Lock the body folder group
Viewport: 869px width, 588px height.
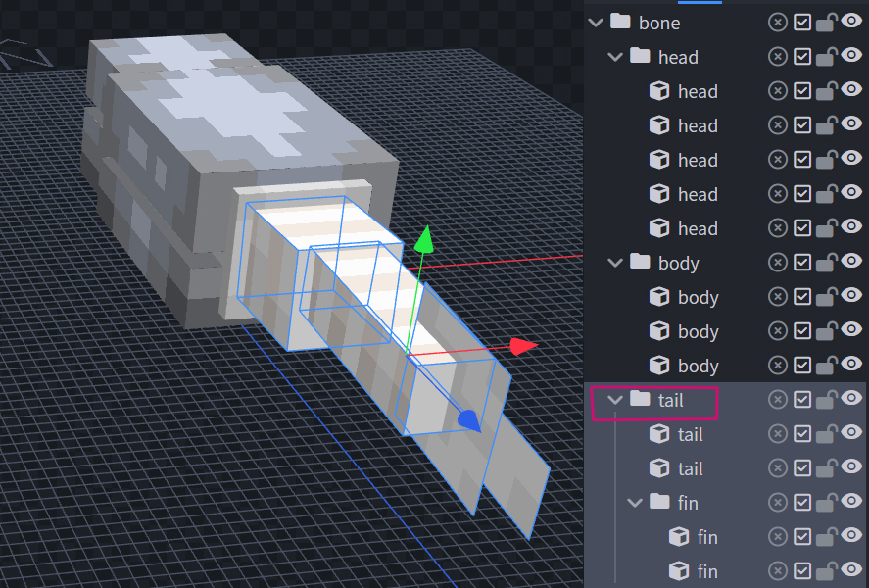(826, 263)
